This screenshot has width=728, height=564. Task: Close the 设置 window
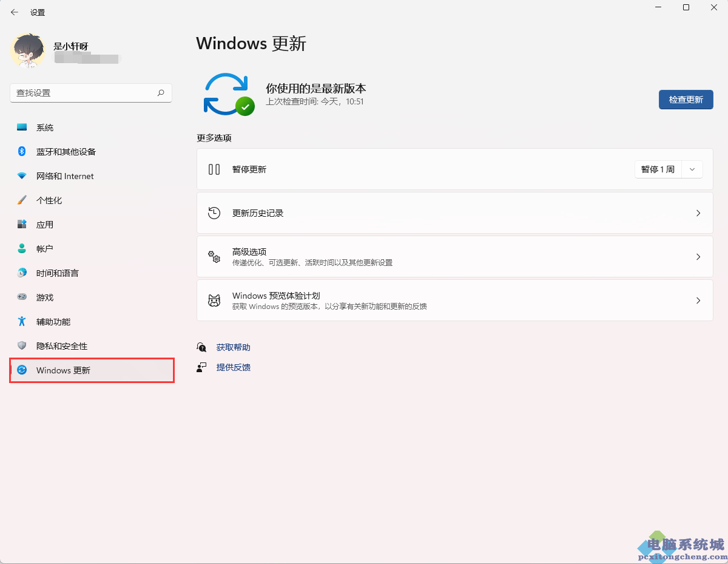click(714, 7)
